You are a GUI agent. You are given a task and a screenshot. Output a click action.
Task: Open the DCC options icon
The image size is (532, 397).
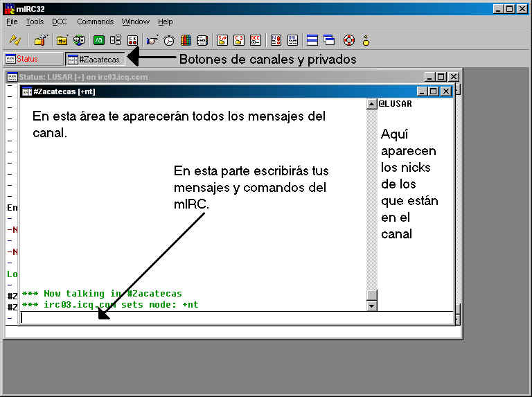coord(256,40)
